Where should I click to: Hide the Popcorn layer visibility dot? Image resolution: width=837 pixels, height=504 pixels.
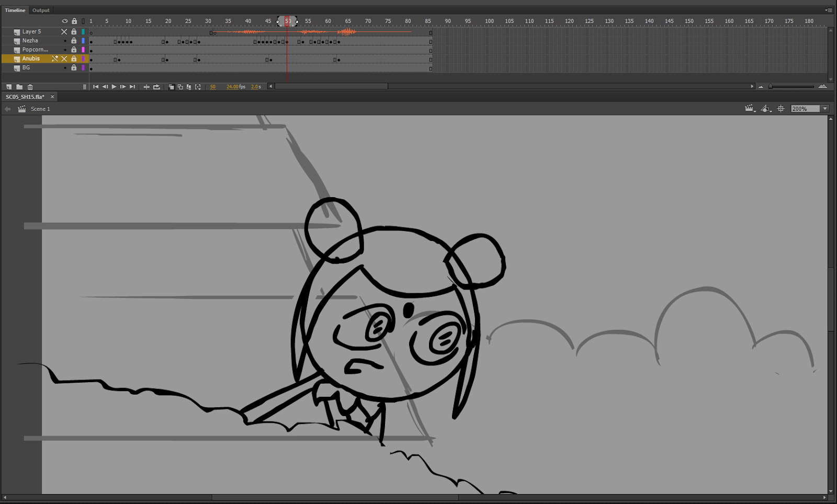pos(65,50)
